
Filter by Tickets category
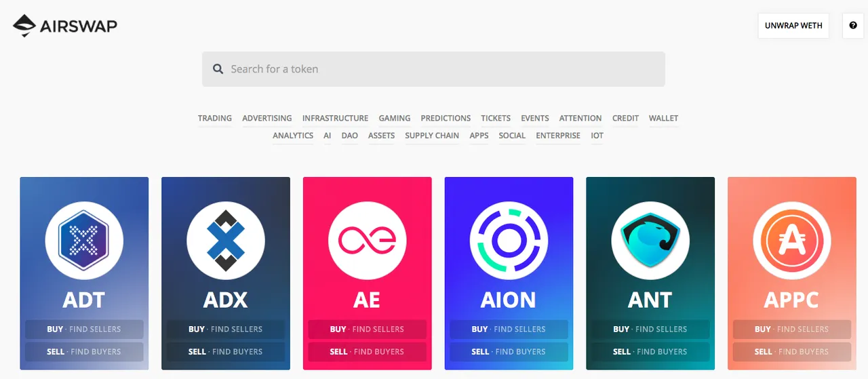[x=496, y=118]
